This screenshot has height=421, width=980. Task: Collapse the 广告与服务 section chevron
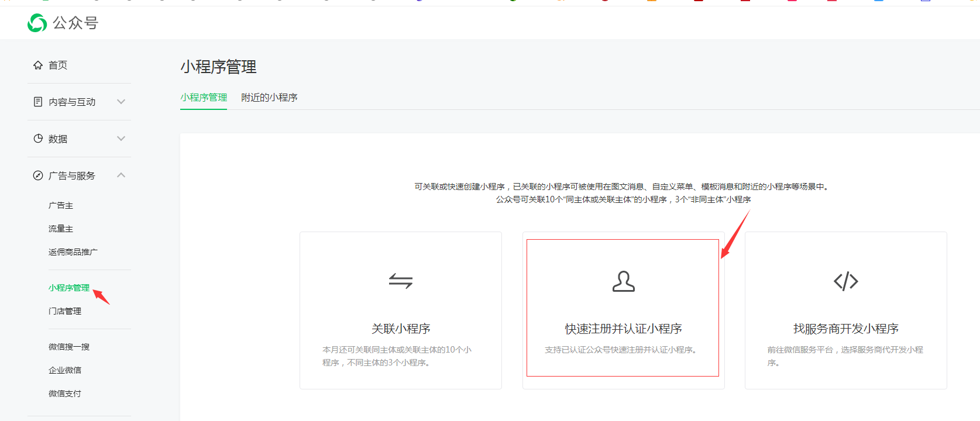pos(121,175)
